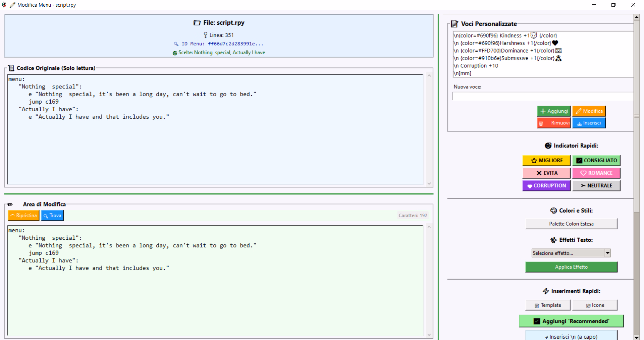Apply the EVITA quick indicator
This screenshot has height=340, width=644.
pyautogui.click(x=546, y=173)
